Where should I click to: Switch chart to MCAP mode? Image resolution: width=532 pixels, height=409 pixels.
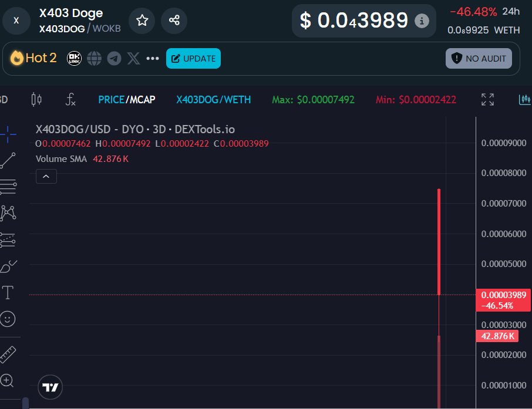pos(142,100)
